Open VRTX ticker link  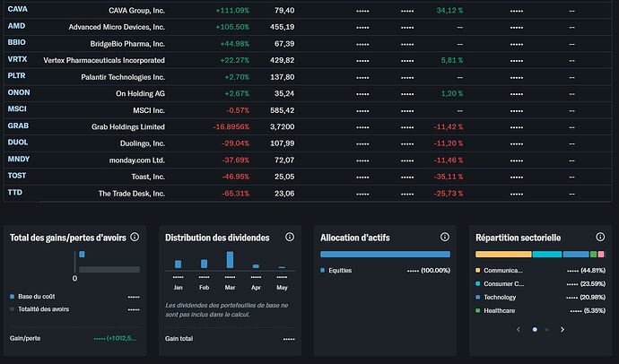tap(17, 59)
